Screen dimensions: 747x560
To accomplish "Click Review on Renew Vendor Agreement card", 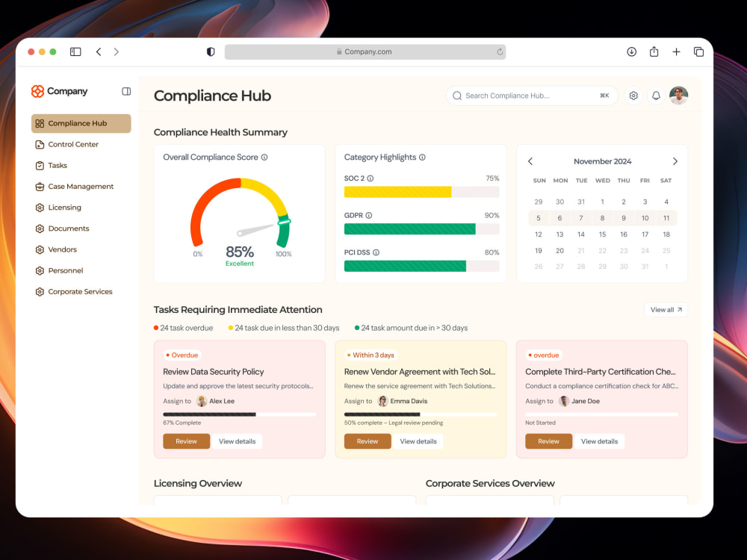I will click(368, 441).
